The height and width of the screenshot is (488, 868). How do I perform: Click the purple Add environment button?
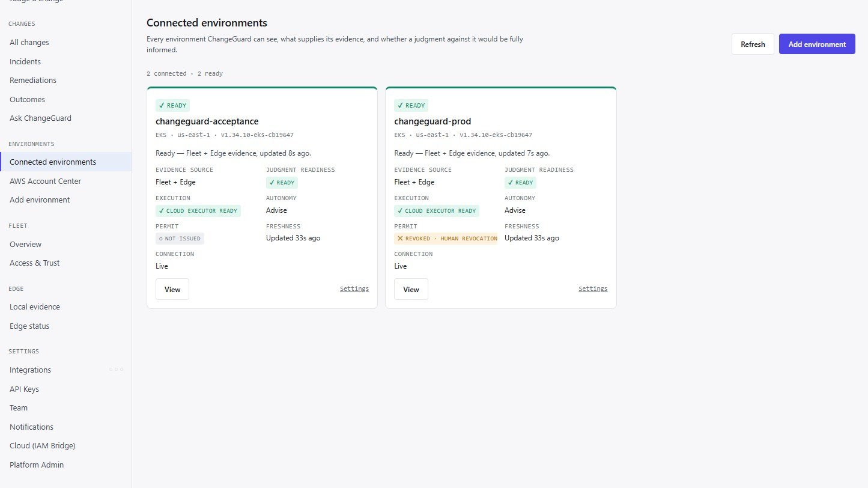coord(817,44)
